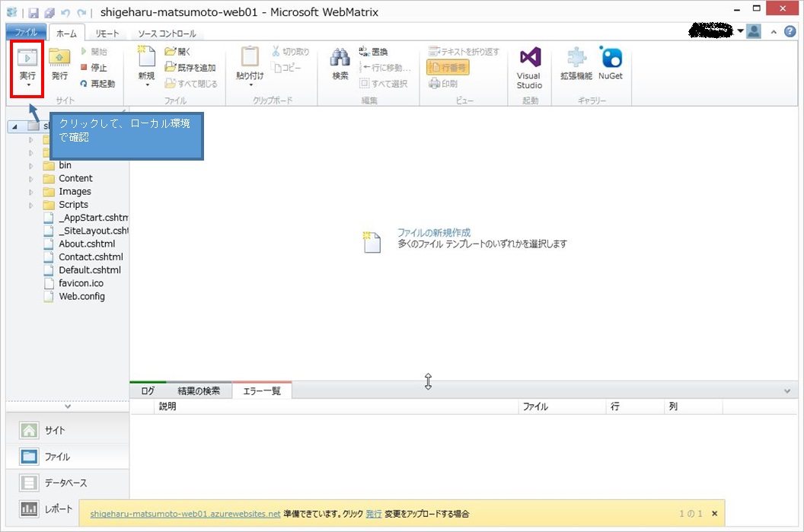The width and height of the screenshot is (804, 532).
Task: Open the ファイル ribbon menu
Action: (26, 32)
